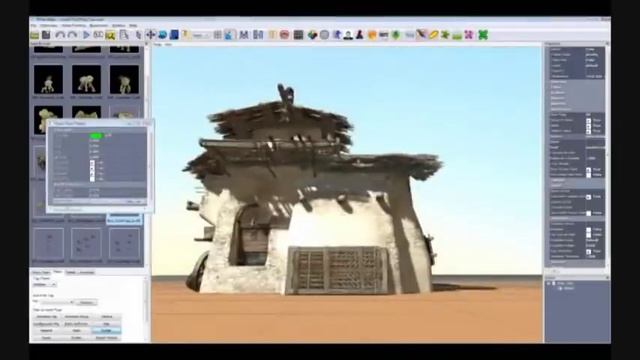The height and width of the screenshot is (360, 640).
Task: Toggle the bottommost checkbox in right properties panel
Action: point(589,252)
